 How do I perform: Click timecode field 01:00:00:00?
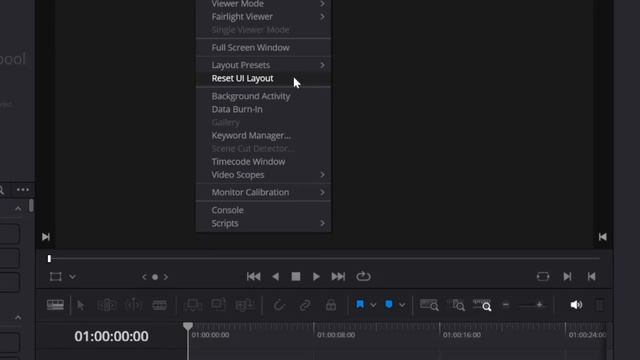point(111,336)
